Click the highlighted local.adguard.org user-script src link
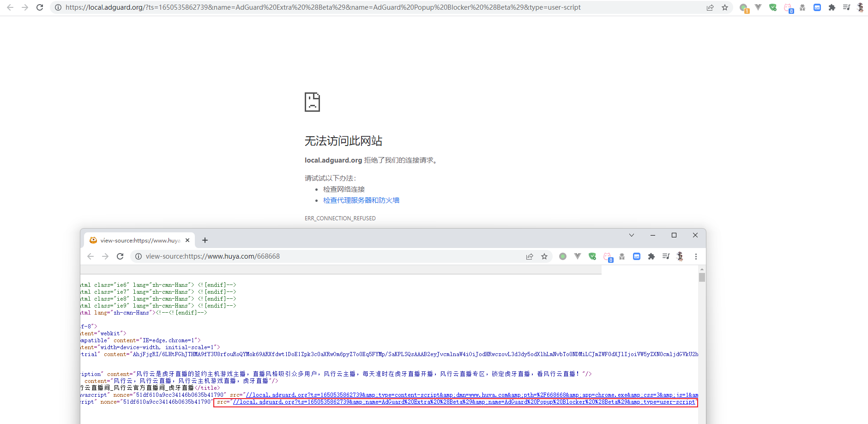This screenshot has height=424, width=868. 457,402
